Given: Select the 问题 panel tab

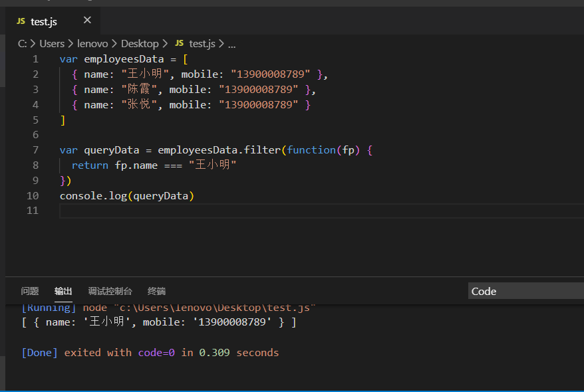Looking at the screenshot, I should [29, 291].
